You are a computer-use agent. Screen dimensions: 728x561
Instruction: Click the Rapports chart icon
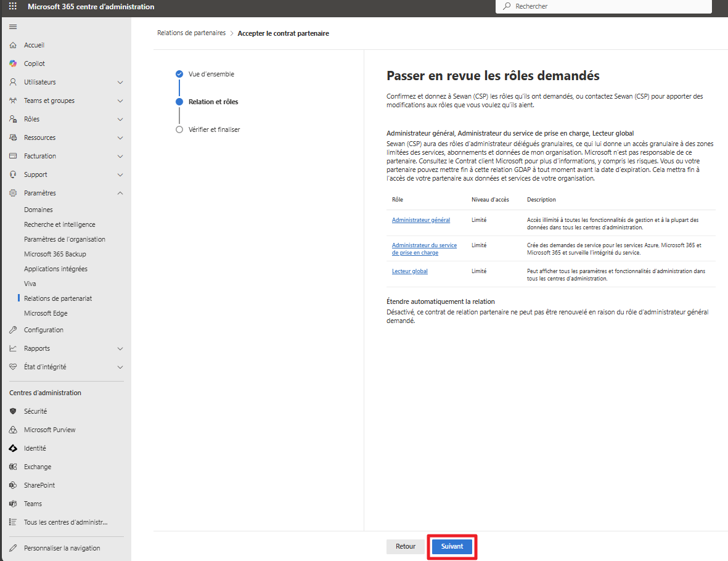pos(13,349)
